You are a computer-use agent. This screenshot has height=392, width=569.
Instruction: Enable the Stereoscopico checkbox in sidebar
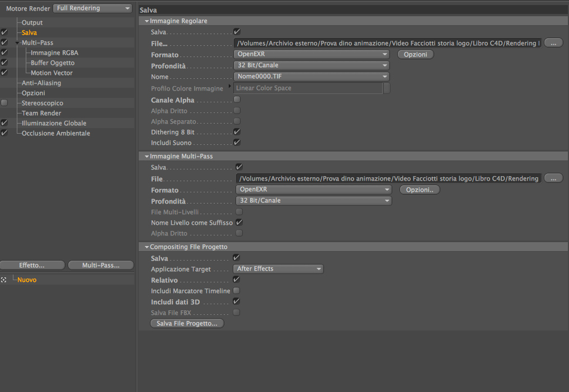4,103
